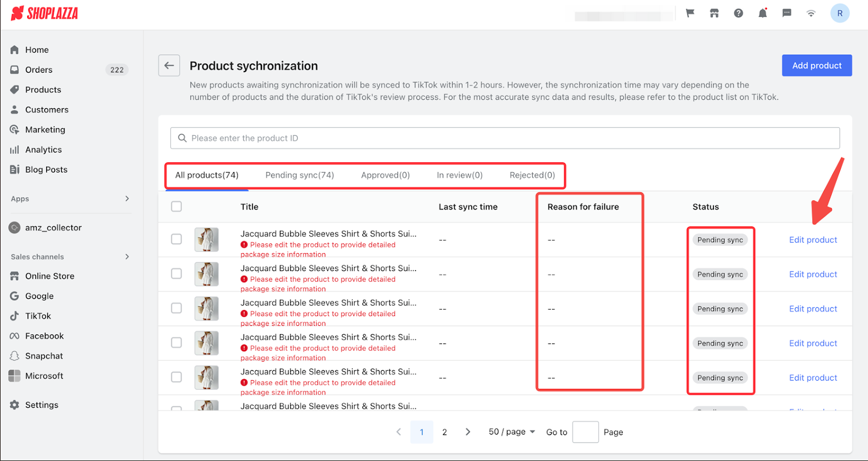The height and width of the screenshot is (461, 868).
Task: Open the help question mark icon
Action: (x=738, y=13)
